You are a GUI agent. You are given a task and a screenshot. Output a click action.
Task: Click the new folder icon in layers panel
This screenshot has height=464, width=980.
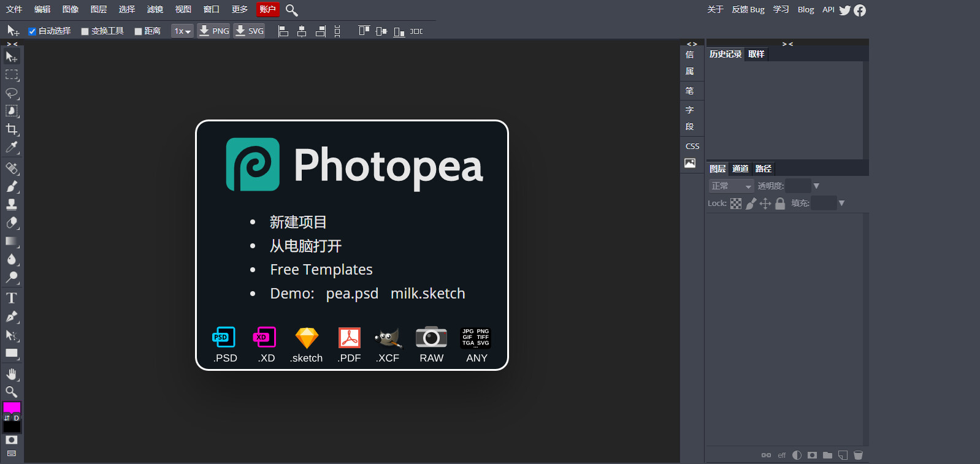click(827, 455)
